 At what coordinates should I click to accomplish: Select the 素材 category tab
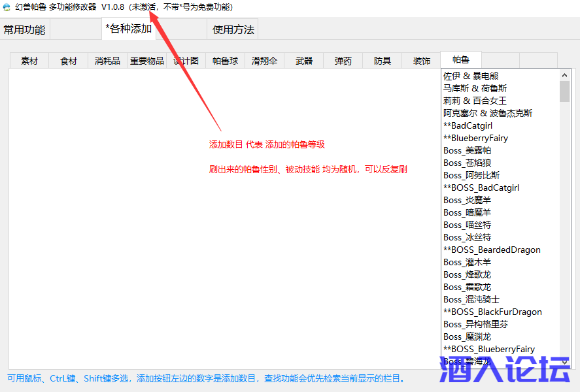[x=29, y=61]
